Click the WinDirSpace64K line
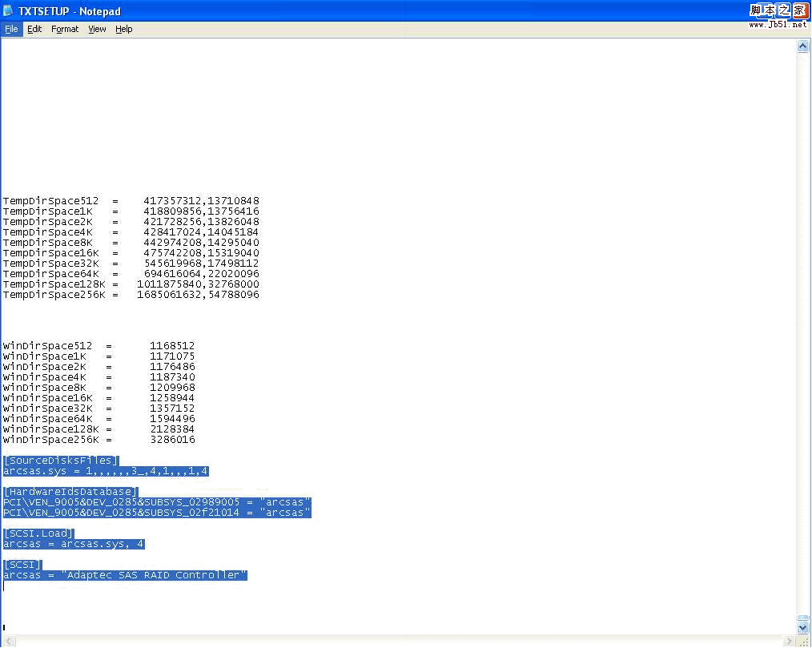 (x=99, y=419)
